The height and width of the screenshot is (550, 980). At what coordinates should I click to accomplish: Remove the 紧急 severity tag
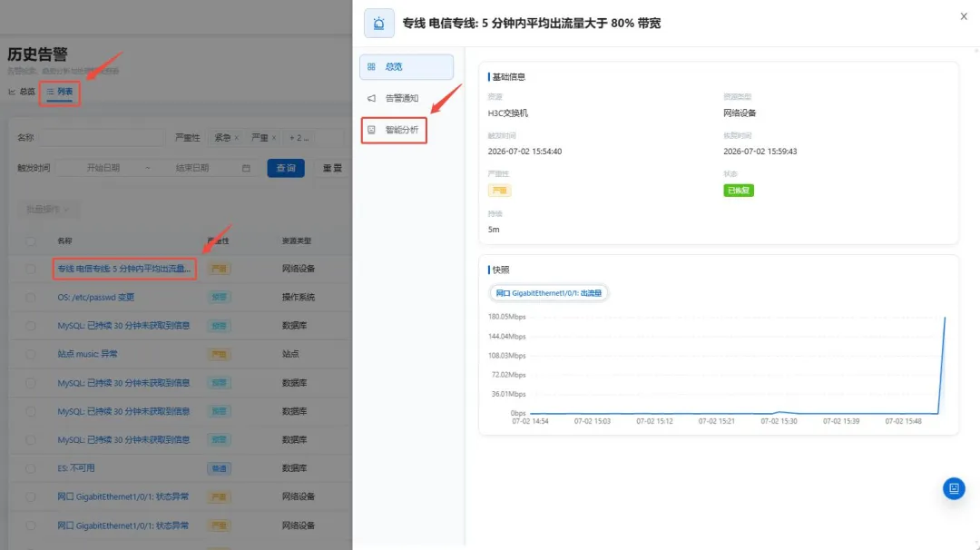point(237,138)
